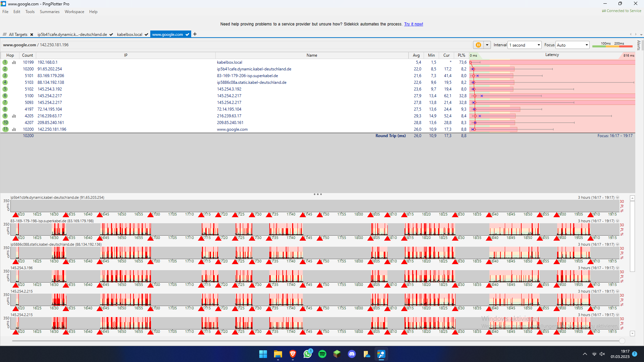This screenshot has width=644, height=362.
Task: Toggle the checkmark on the ip5b41cafe tab
Action: (111, 34)
